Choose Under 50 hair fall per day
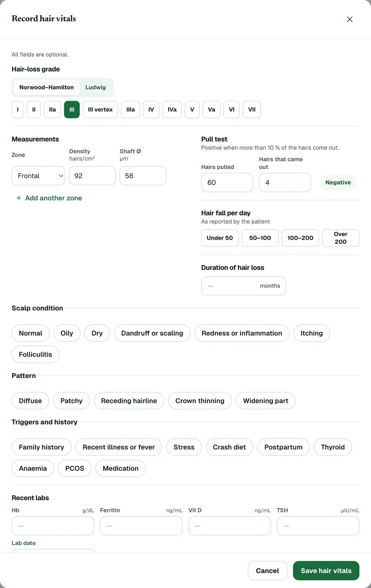371x588 pixels. (220, 238)
